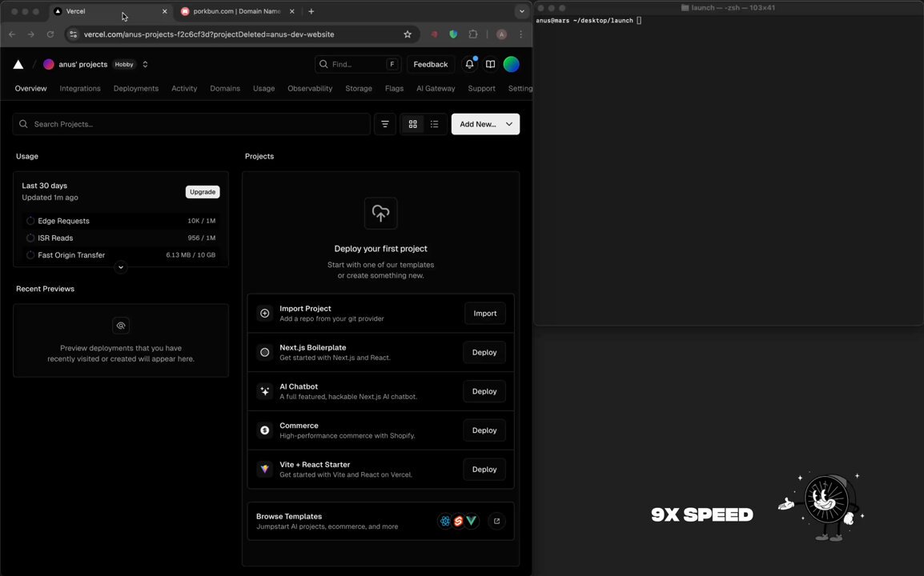
Task: Open the Add New dropdown
Action: click(x=485, y=124)
